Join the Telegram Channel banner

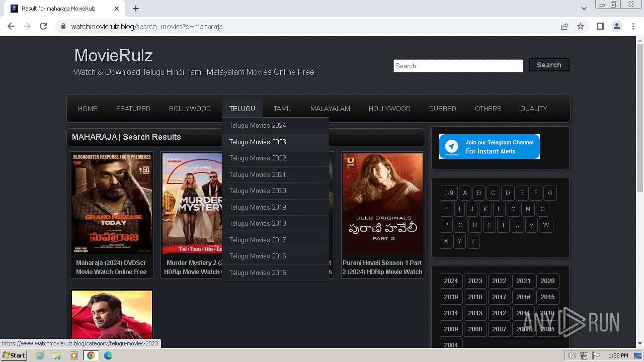click(x=489, y=146)
